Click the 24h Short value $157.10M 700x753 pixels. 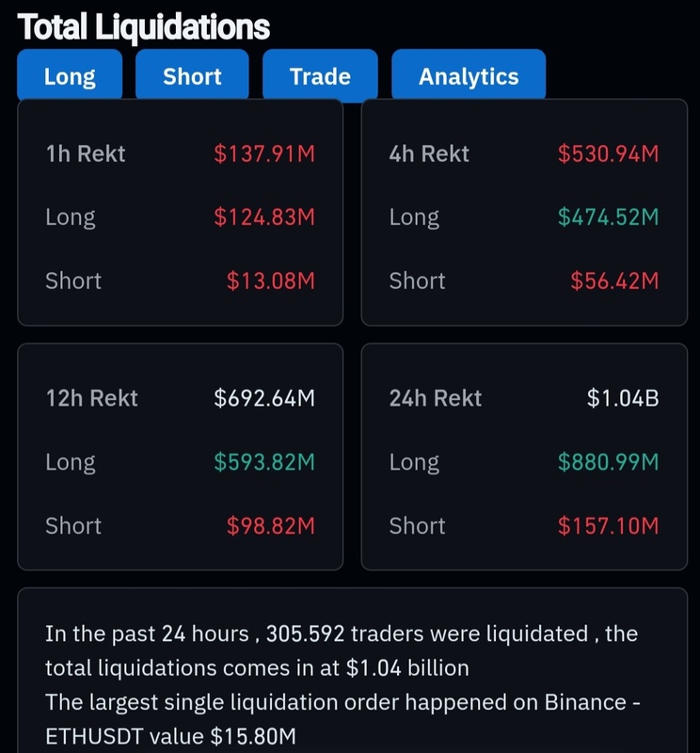point(609,525)
